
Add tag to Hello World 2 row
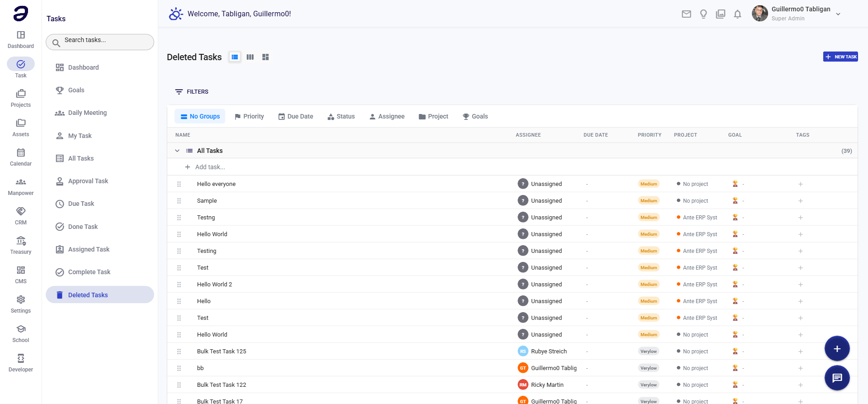click(800, 285)
